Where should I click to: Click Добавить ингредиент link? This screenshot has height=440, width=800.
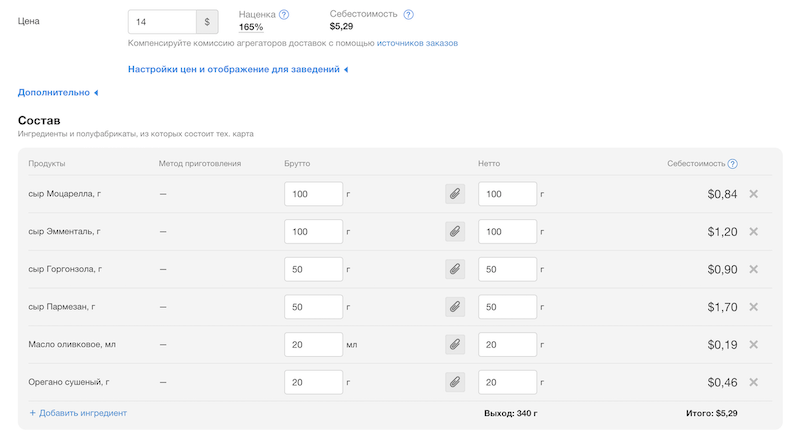point(78,413)
